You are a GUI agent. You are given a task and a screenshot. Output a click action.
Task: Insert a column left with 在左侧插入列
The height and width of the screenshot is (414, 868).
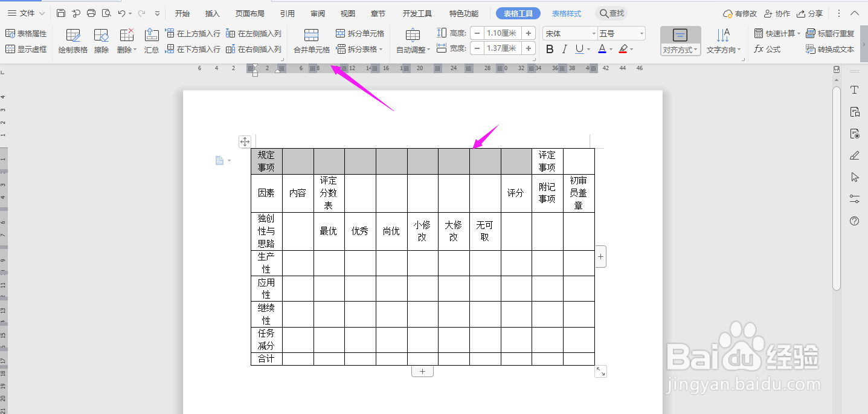[254, 33]
